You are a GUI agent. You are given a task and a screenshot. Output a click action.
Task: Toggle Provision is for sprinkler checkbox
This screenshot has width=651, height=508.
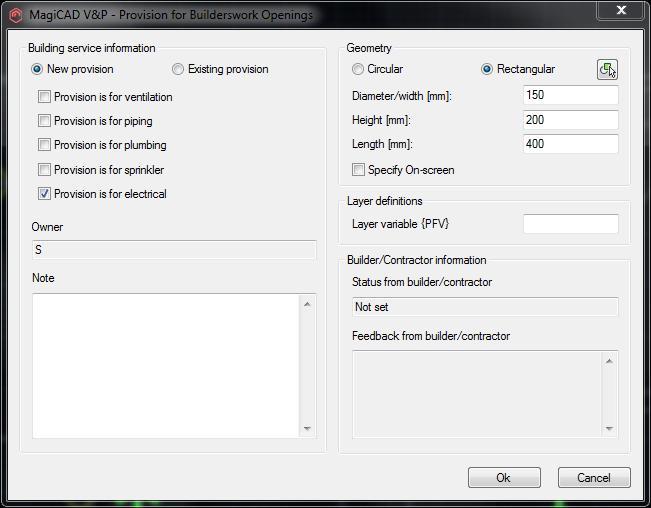coord(44,170)
